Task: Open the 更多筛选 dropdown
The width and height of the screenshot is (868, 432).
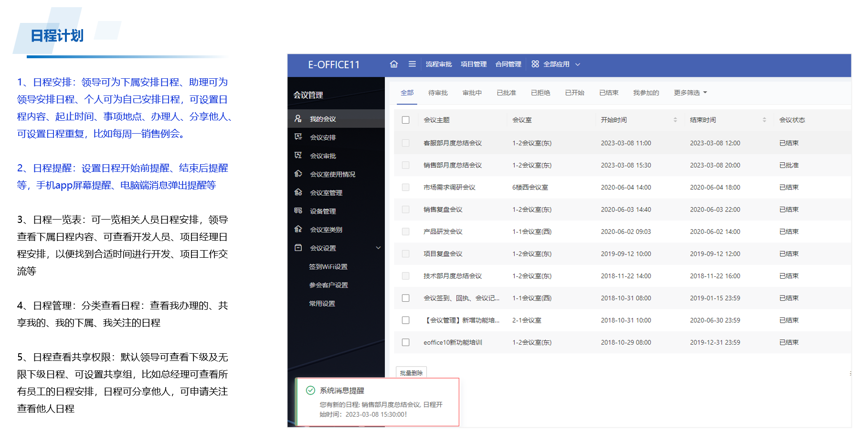Action: pos(690,93)
